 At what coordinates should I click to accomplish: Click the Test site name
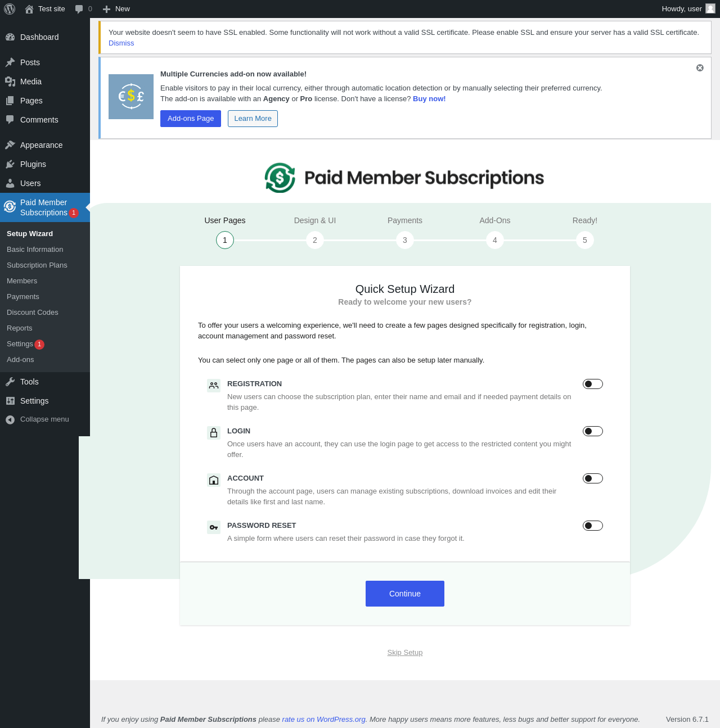tap(52, 9)
